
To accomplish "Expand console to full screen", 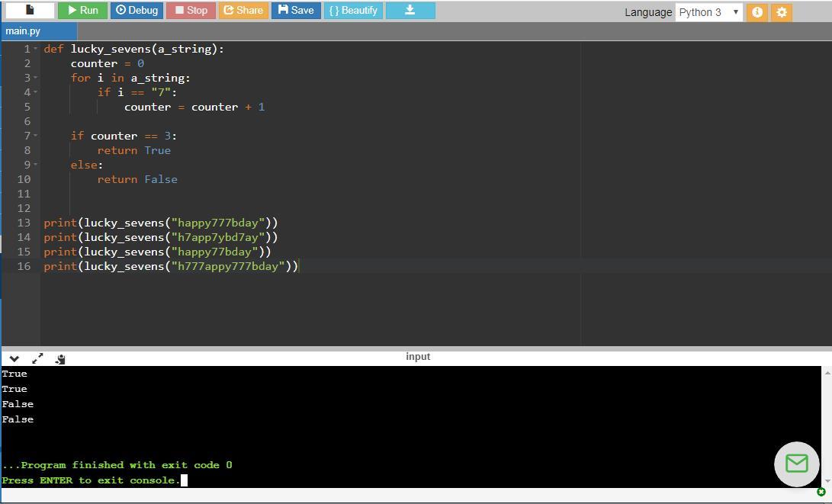I will [37, 358].
